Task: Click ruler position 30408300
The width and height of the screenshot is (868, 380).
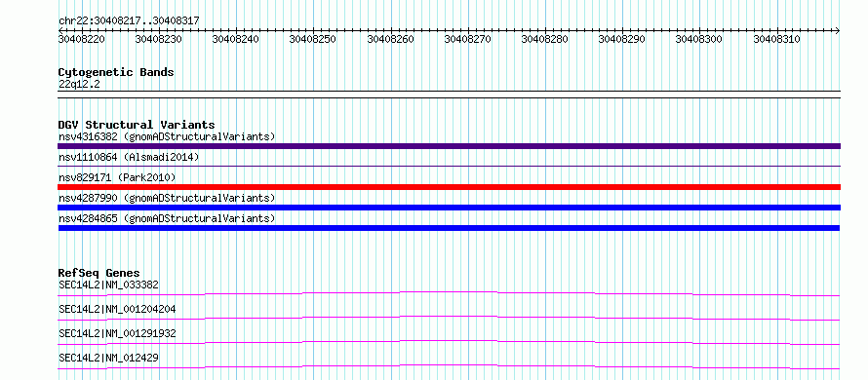Action: (699, 40)
